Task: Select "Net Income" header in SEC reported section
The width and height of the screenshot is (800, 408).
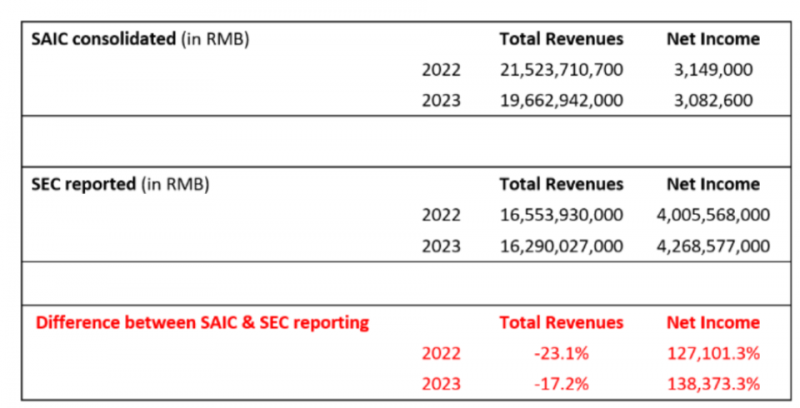Action: [x=712, y=184]
